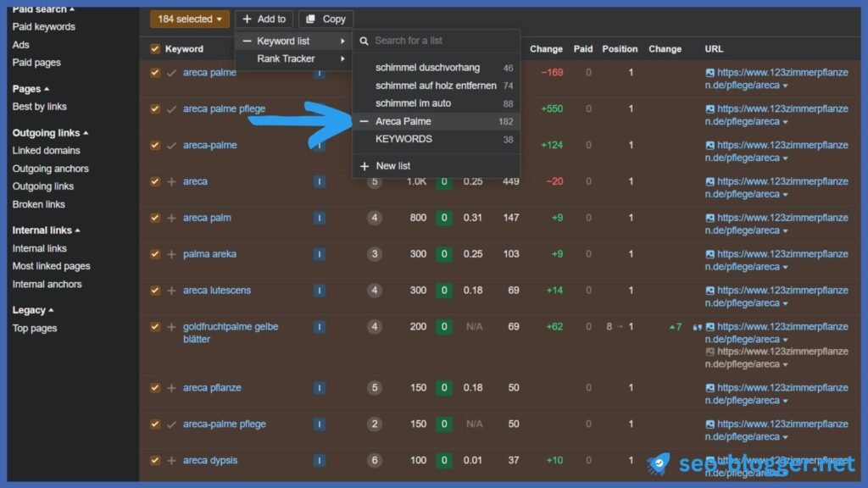
Task: Click the plus icon beside areca dypsis
Action: click(x=171, y=460)
